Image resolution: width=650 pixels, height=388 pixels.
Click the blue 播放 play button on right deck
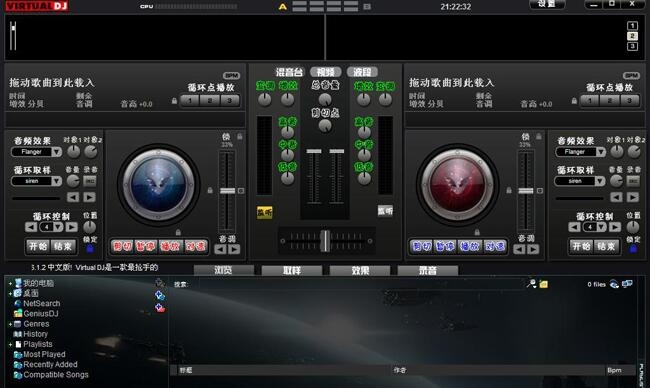pos(470,246)
